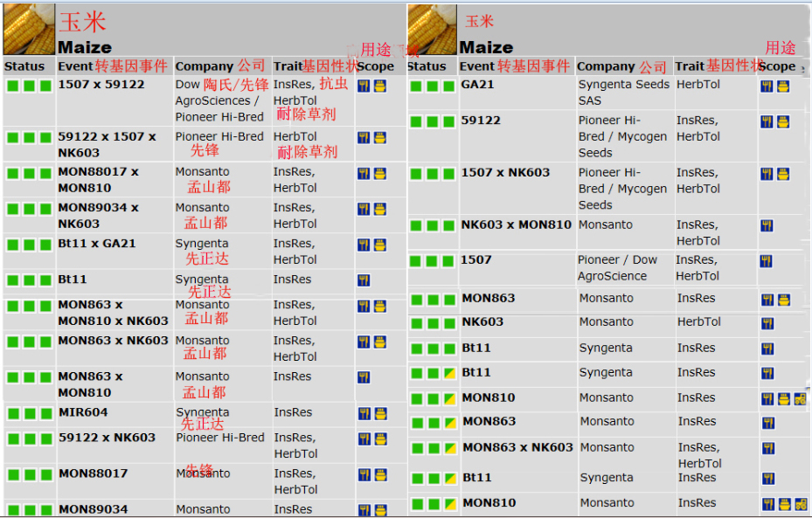Click the company cell 'Pioneer / Dow AgroScience'
Screen dimensions: 812x518
(617, 268)
